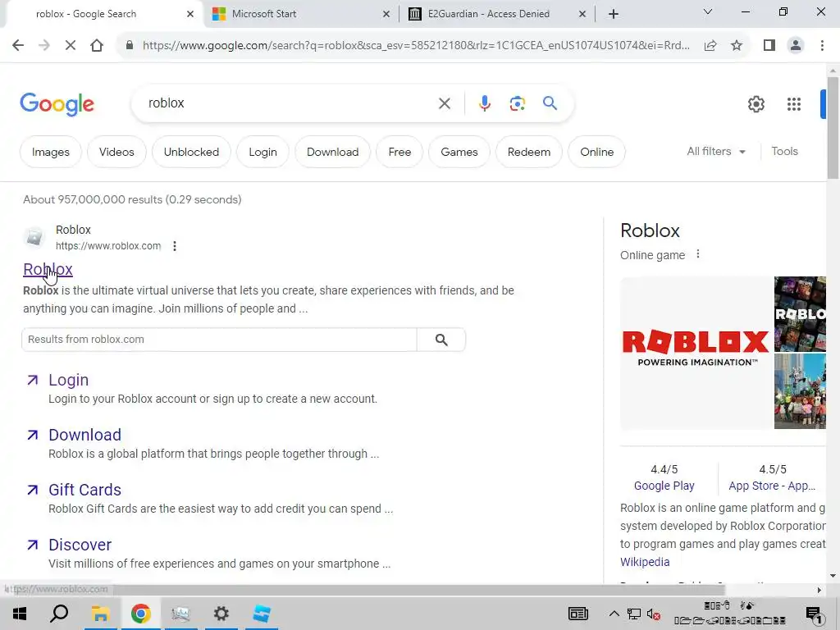Open the Discover sitelink
The height and width of the screenshot is (630, 840).
(80, 545)
